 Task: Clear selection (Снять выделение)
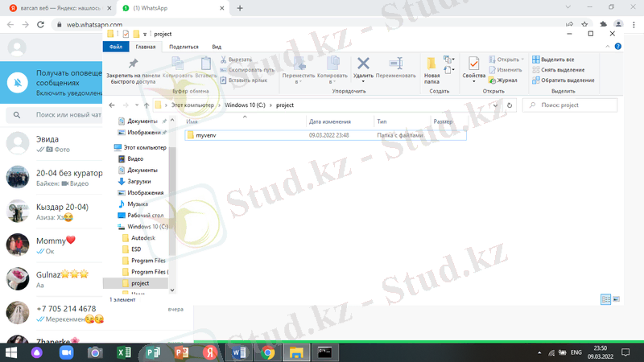[x=558, y=70]
